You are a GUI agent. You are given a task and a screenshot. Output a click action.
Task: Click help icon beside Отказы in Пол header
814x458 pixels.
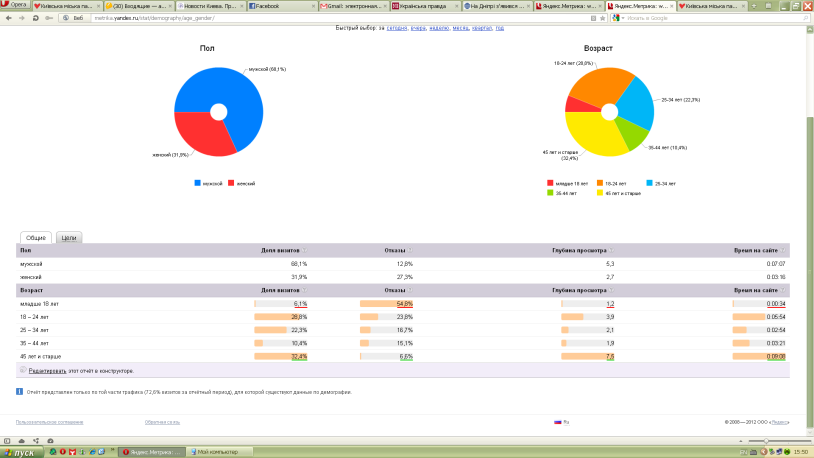click(410, 250)
